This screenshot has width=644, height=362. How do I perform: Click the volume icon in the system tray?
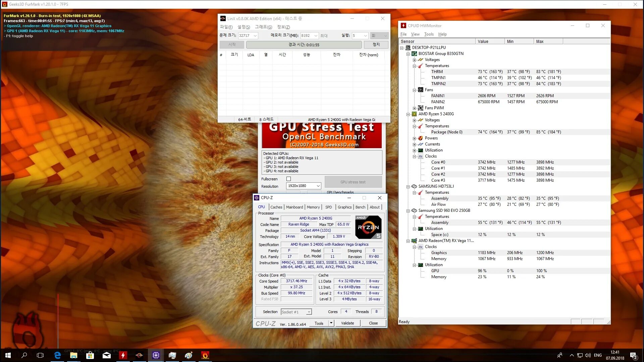click(588, 355)
